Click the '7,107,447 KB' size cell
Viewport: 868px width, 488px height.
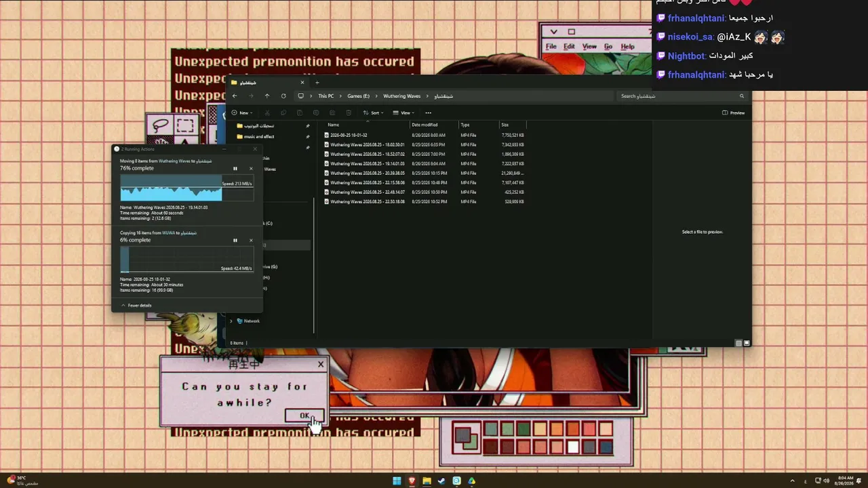click(513, 183)
